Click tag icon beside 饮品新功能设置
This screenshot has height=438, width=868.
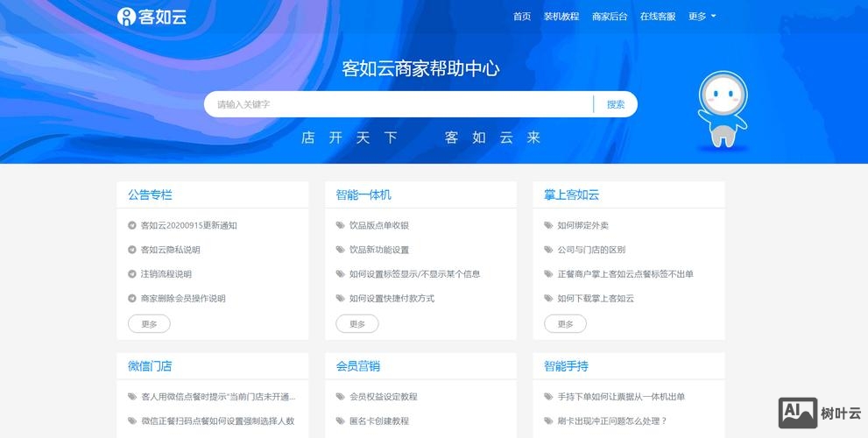pyautogui.click(x=341, y=250)
